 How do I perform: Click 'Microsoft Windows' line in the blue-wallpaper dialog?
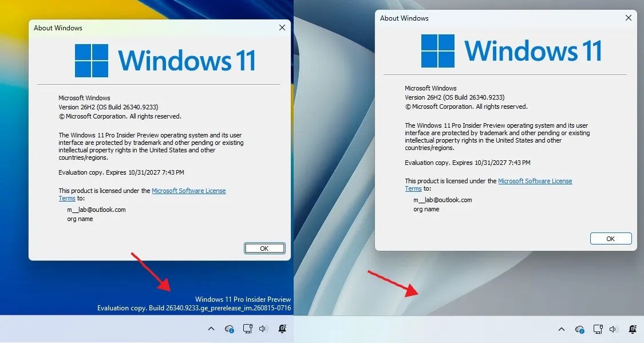(84, 98)
